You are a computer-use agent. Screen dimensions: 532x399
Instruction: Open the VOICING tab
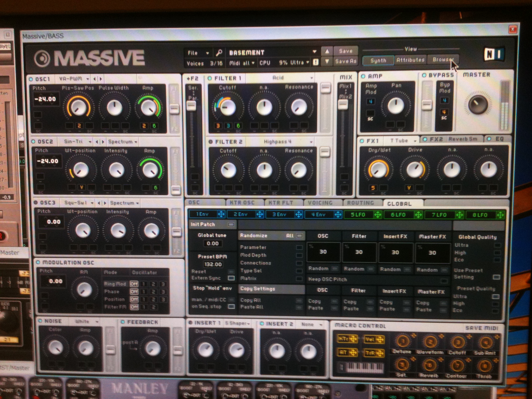point(321,203)
